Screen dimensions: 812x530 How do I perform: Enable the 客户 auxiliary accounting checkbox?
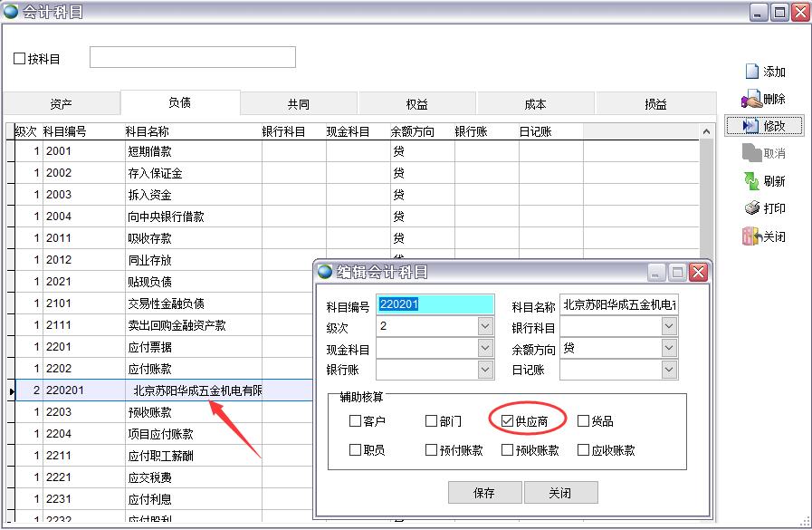355,421
